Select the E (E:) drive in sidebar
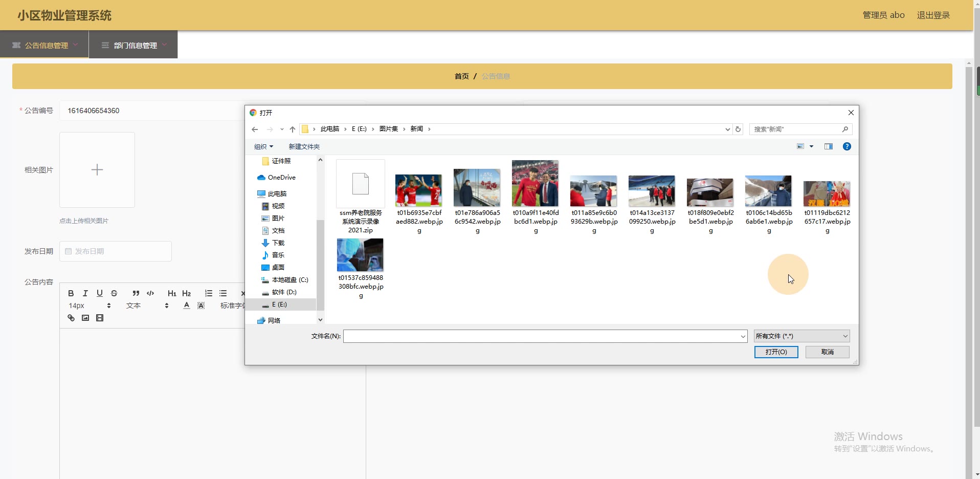The height and width of the screenshot is (479, 980). coord(279,304)
